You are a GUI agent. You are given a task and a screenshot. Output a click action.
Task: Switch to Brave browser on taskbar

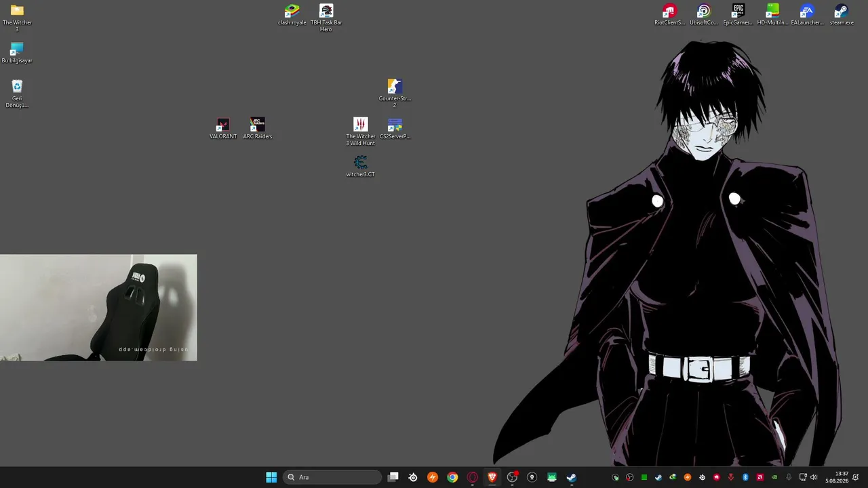[492, 477]
